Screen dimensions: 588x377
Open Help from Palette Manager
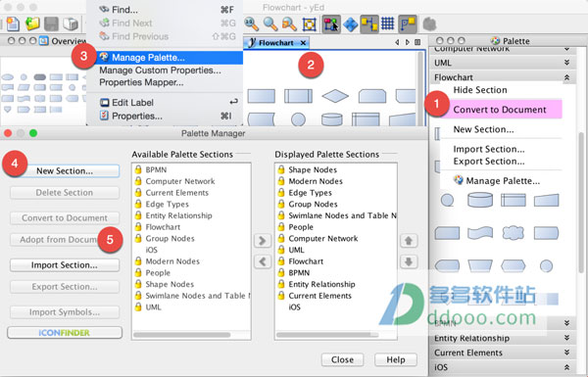click(x=396, y=359)
